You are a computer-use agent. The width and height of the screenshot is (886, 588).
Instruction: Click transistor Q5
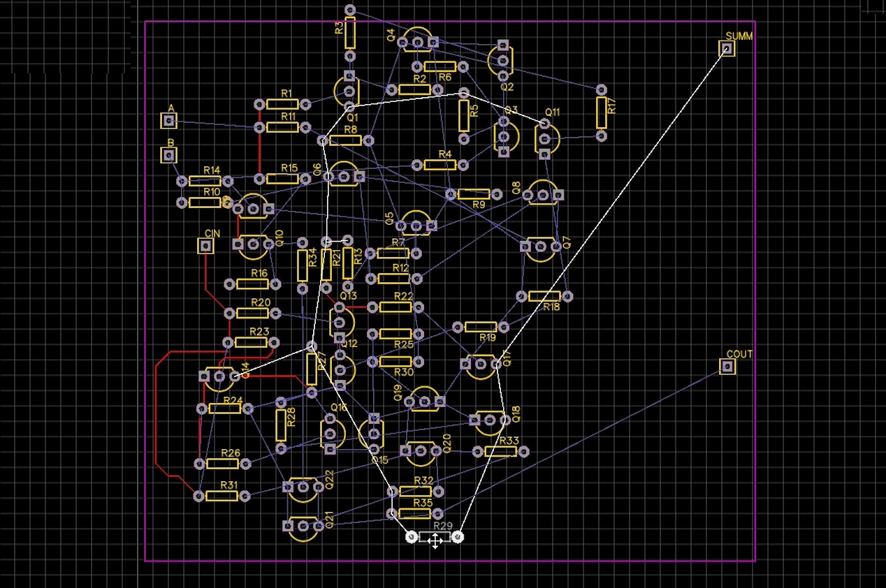click(416, 222)
